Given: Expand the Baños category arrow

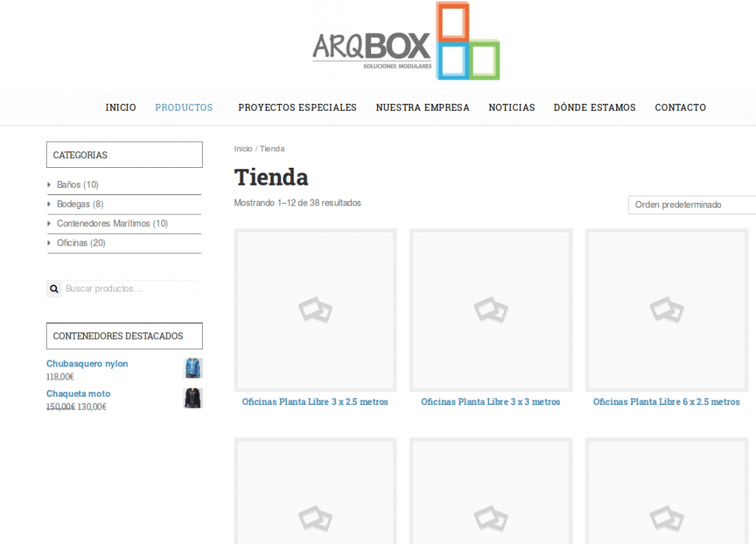Looking at the screenshot, I should 49,185.
